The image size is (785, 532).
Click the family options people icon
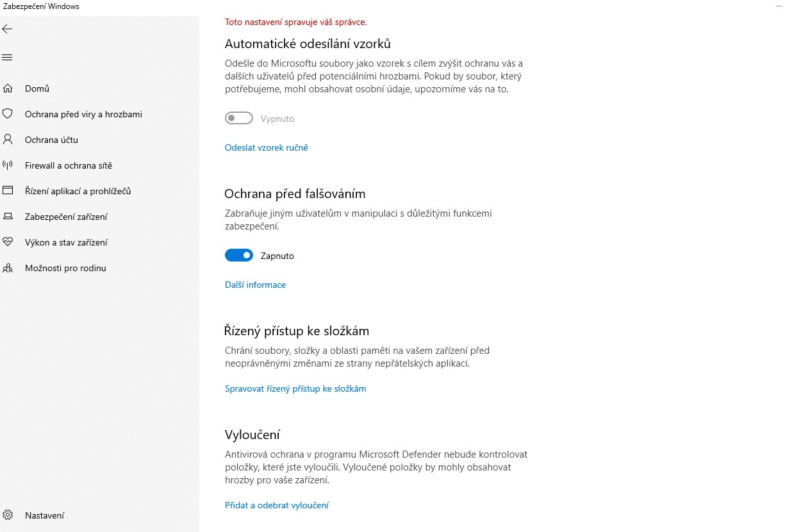point(8,268)
